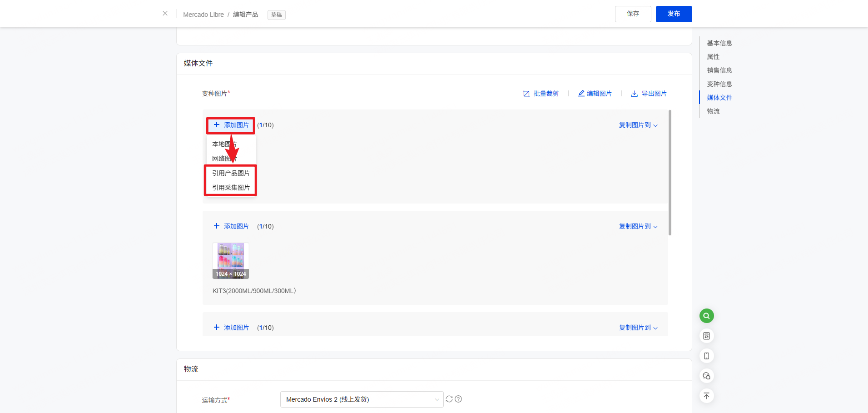
Task: Click the back-to-top arrow icon
Action: 706,396
